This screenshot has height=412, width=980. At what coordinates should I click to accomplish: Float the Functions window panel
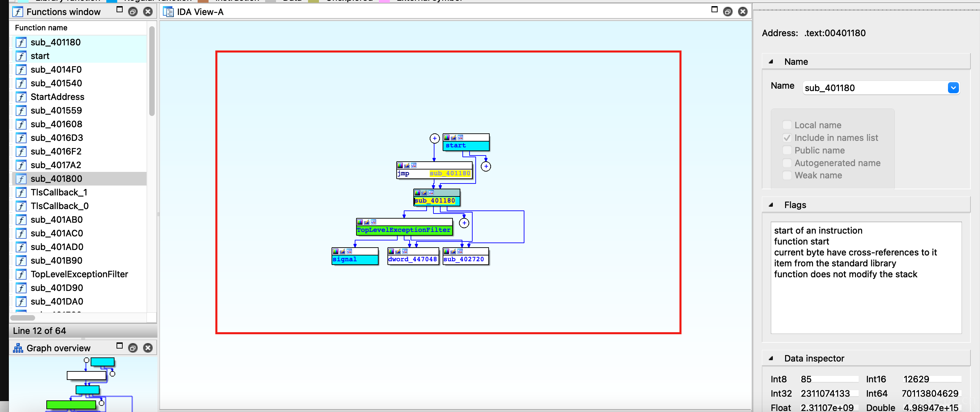(133, 12)
